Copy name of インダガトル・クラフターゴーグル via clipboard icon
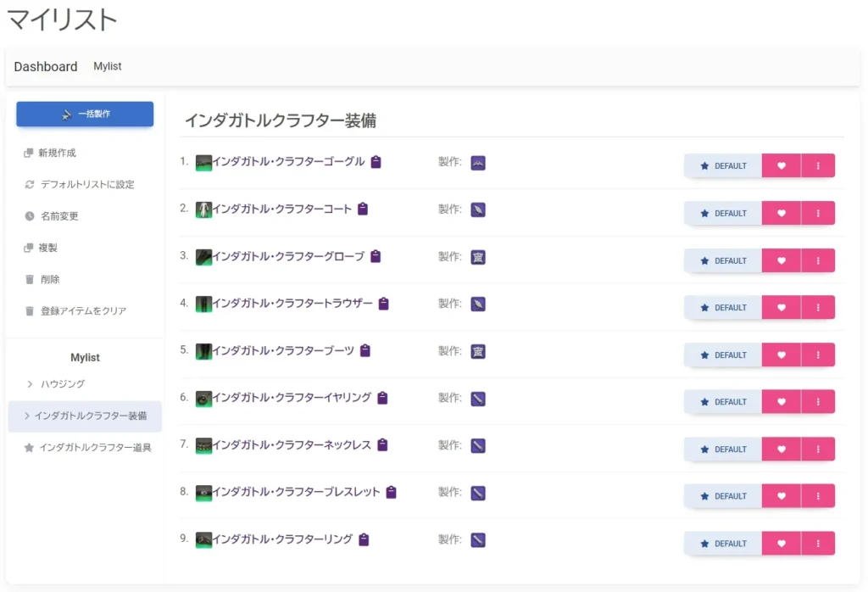This screenshot has width=868, height=592. [x=376, y=162]
